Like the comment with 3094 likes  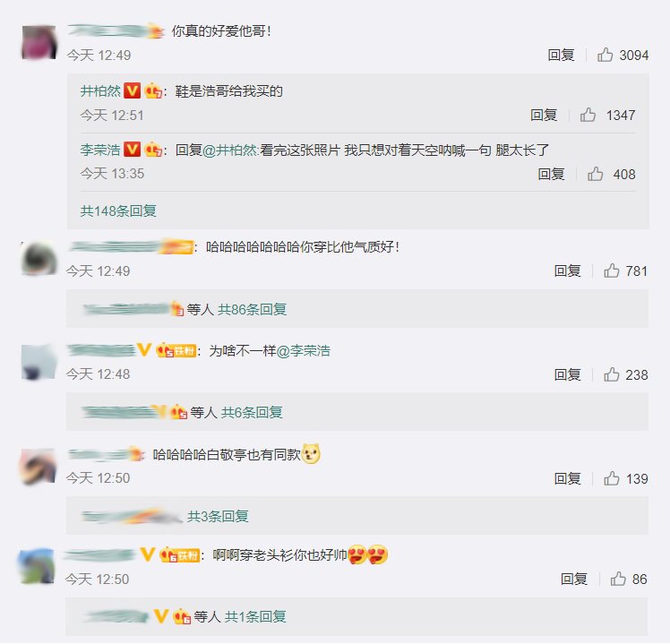(605, 55)
